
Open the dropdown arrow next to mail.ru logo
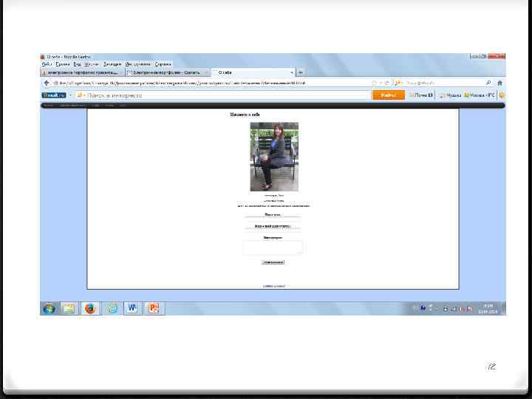[x=70, y=95]
